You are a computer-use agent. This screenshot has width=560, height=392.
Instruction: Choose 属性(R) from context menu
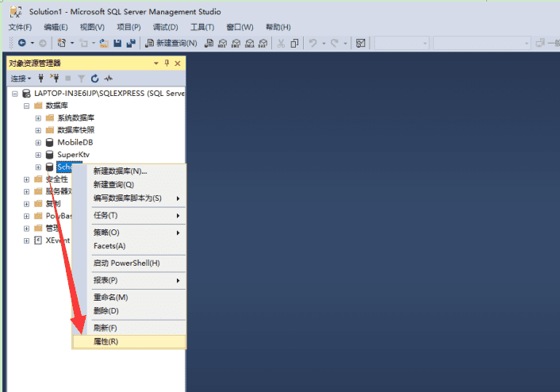coord(129,342)
